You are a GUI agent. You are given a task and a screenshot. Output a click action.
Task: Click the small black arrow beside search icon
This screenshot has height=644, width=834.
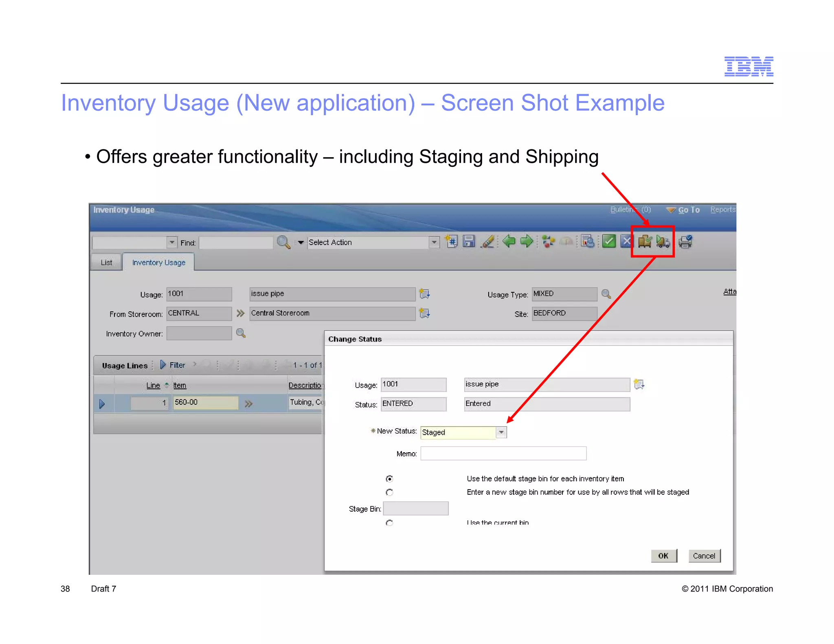(301, 242)
